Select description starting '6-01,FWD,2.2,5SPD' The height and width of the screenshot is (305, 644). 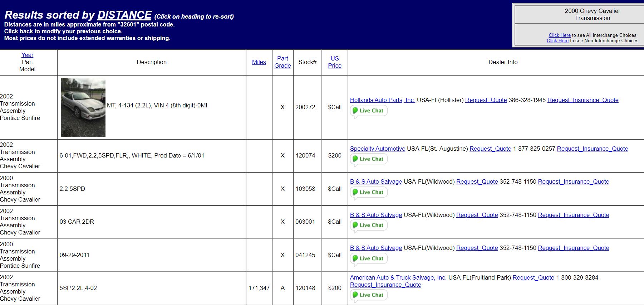132,155
